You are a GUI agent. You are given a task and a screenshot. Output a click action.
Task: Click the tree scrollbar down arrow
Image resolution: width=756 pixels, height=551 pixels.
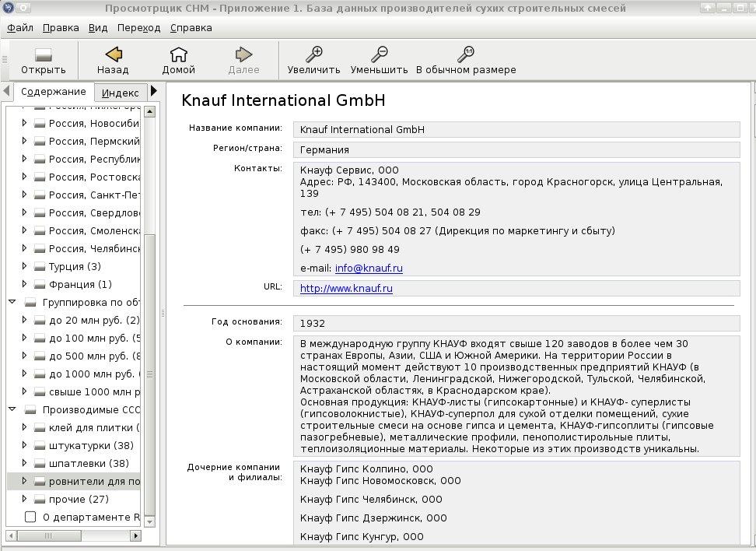pos(149,521)
